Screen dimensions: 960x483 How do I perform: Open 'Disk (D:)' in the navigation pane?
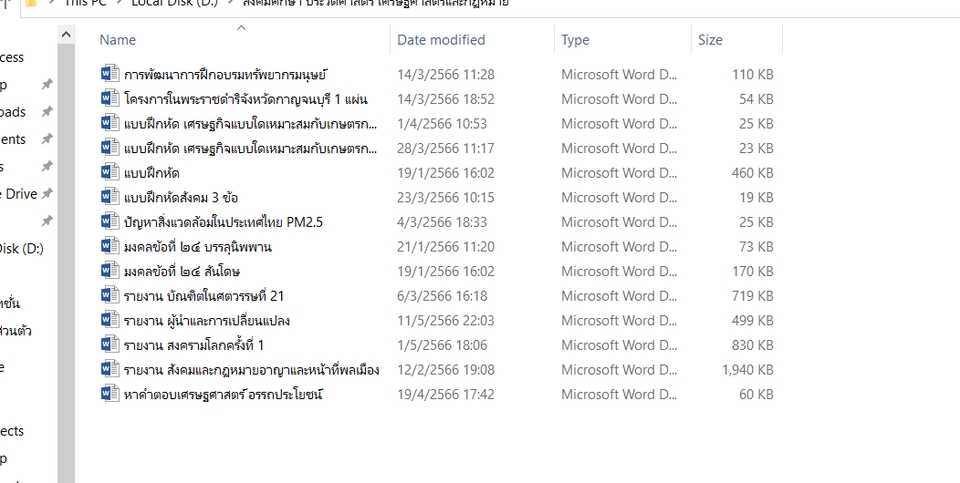pos(21,249)
